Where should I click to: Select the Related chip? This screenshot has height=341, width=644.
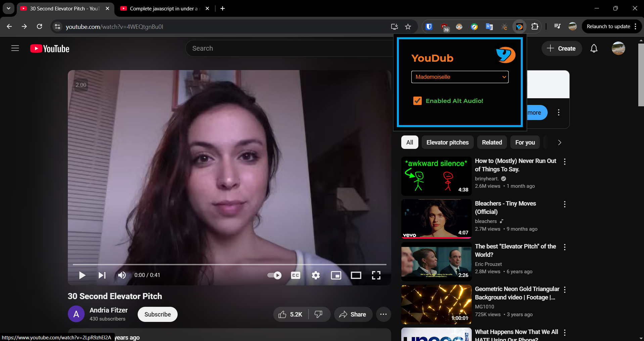pos(492,143)
